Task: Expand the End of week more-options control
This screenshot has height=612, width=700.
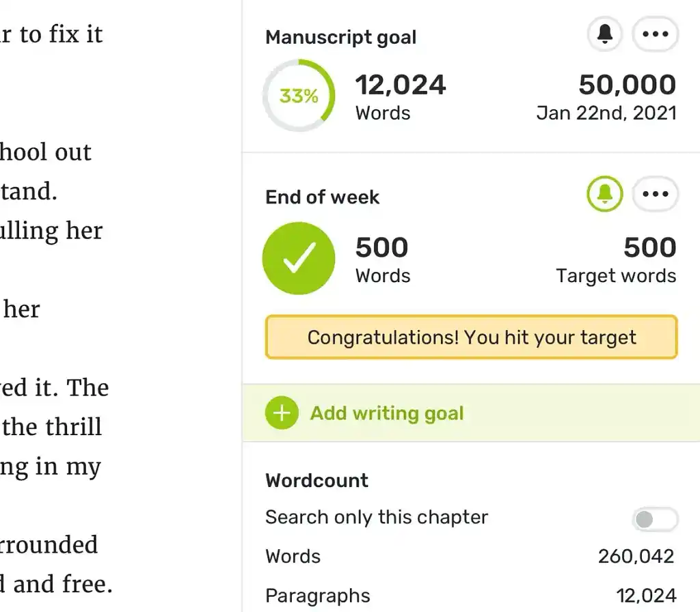Action: click(655, 194)
